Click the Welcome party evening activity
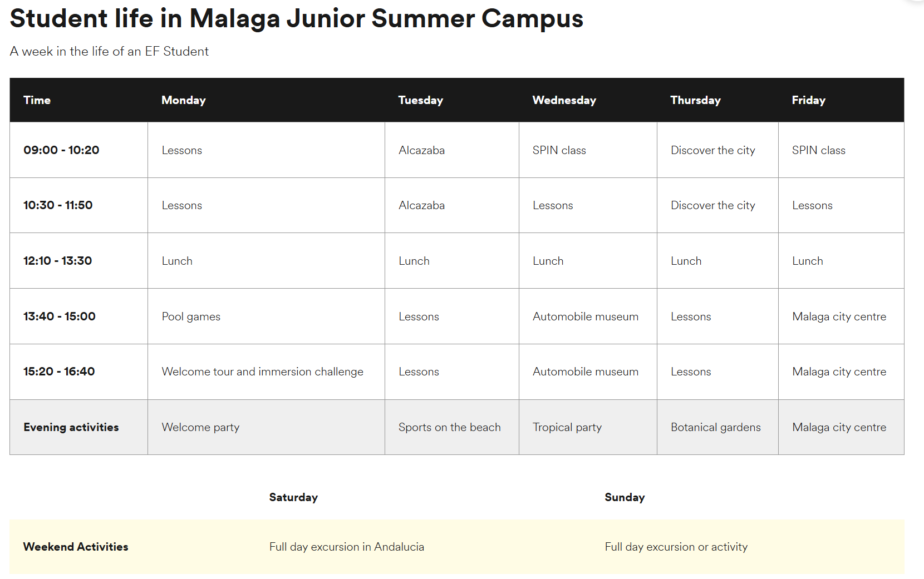Screen dimensions: 924x579 click(200, 427)
